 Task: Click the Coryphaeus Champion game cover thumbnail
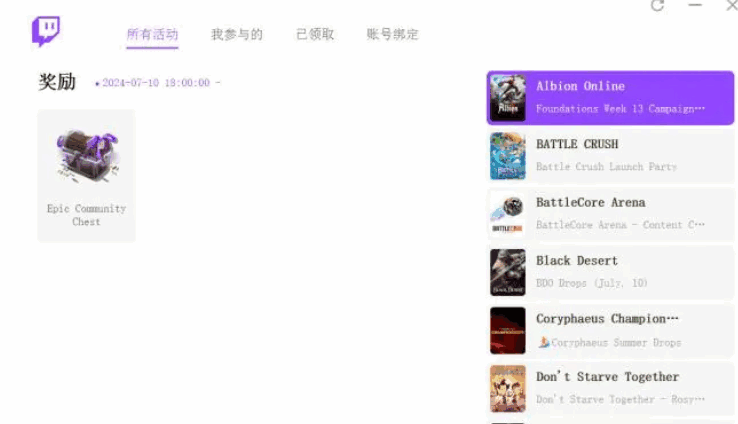(x=507, y=330)
